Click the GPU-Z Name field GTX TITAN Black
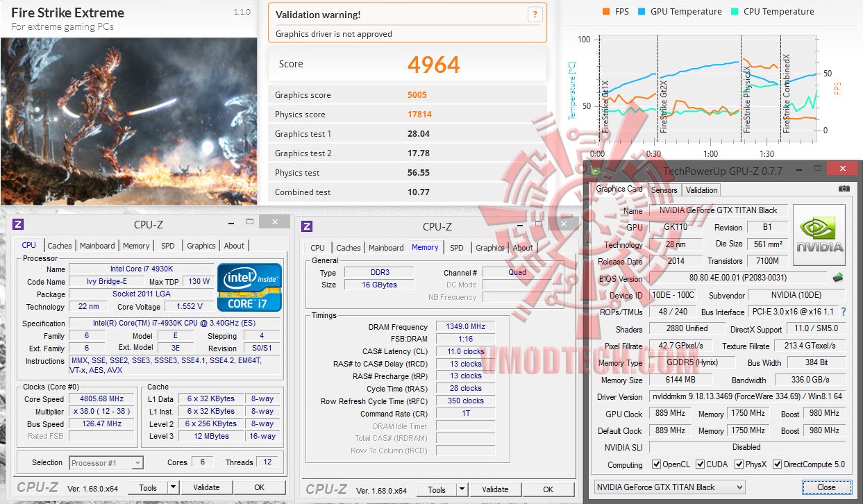The width and height of the screenshot is (863, 504). point(718,210)
